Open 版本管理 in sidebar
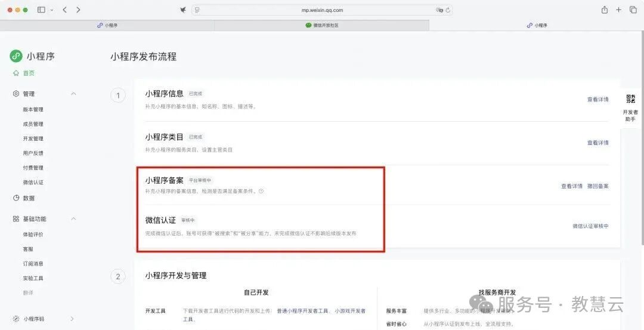The width and height of the screenshot is (644, 330). [x=33, y=109]
